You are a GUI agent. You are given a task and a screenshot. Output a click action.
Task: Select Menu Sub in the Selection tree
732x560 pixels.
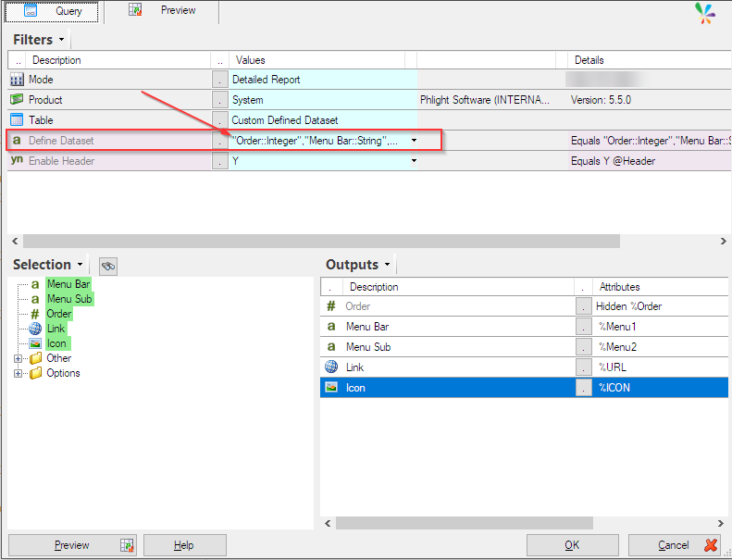pos(69,299)
